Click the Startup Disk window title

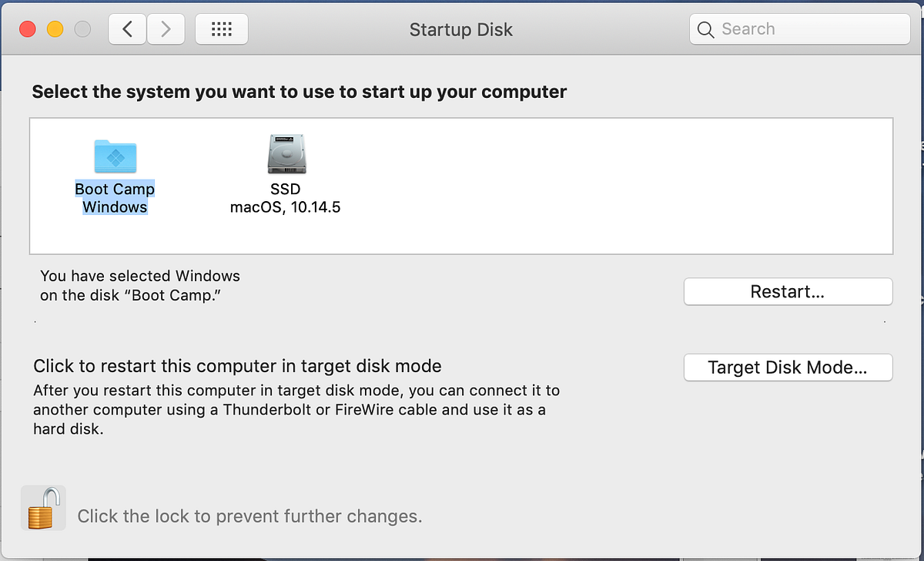tap(460, 29)
